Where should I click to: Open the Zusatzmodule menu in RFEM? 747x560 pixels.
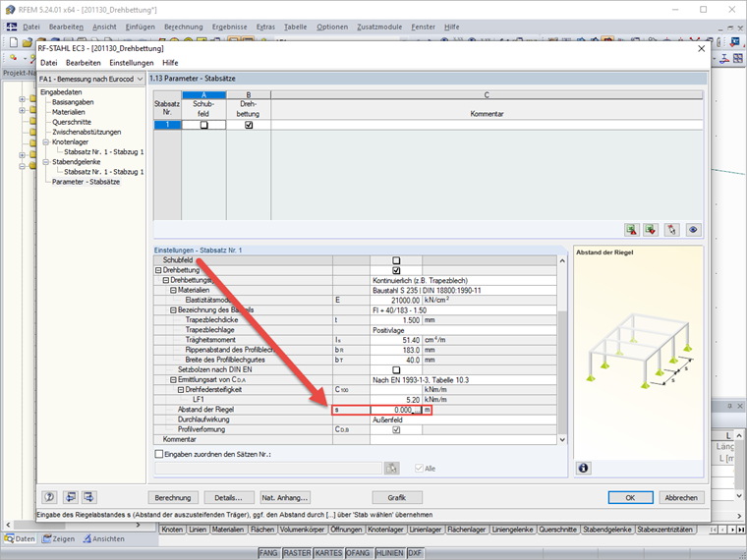(x=379, y=28)
